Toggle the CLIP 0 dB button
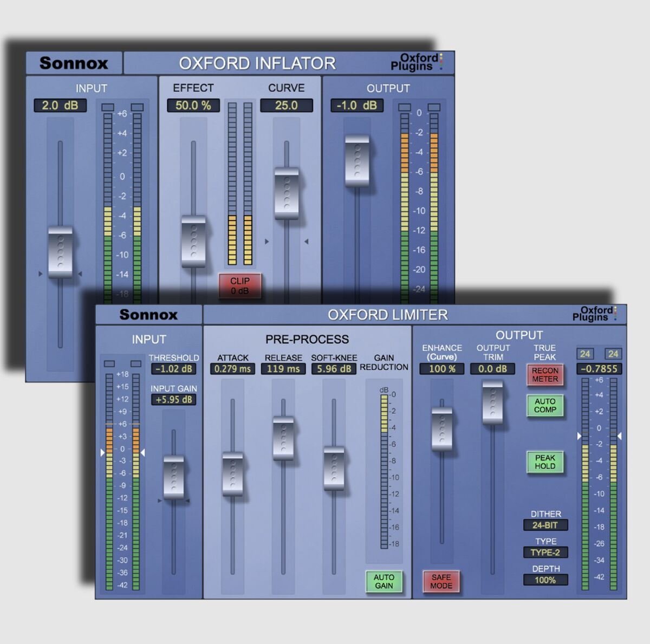 coord(240,285)
